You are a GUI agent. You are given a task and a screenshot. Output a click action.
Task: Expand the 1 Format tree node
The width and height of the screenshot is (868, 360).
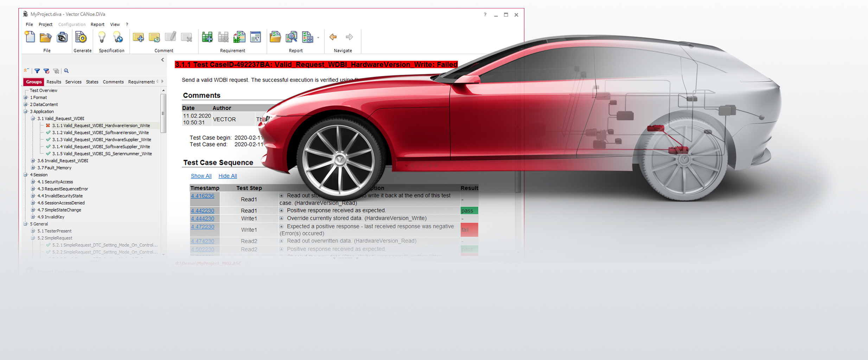tap(26, 98)
